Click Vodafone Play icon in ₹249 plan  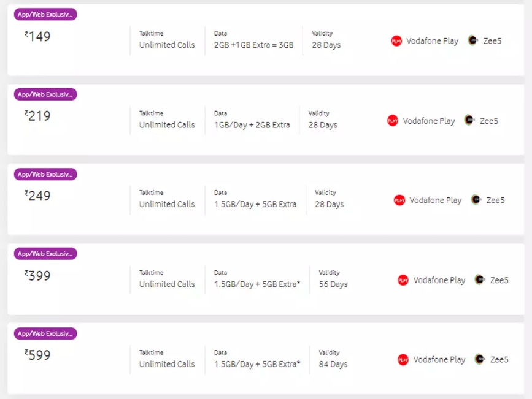tap(399, 200)
